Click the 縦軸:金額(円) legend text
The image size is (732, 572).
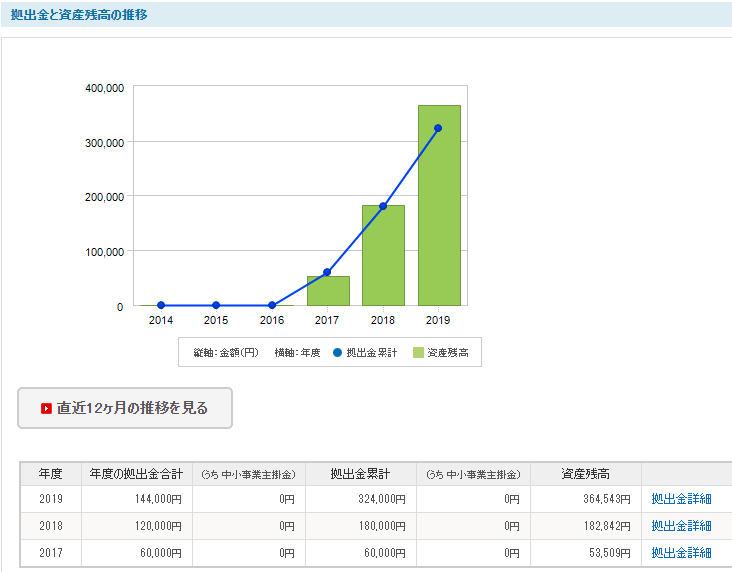point(226,353)
